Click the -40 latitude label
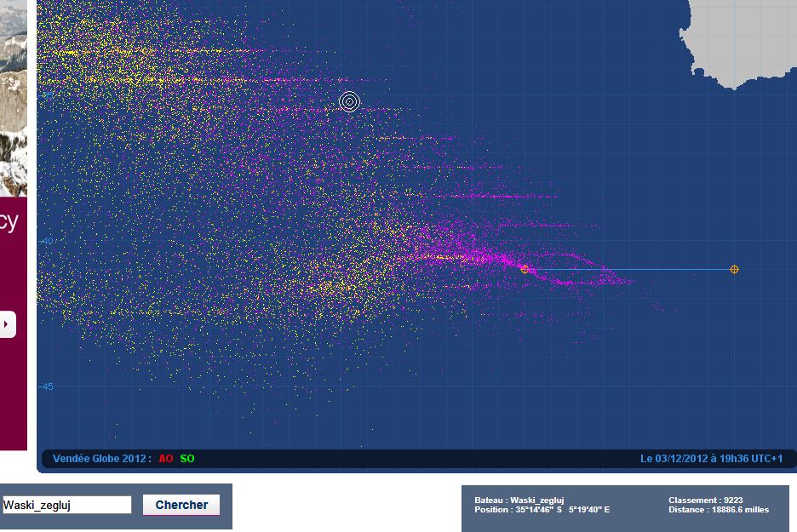The height and width of the screenshot is (532, 797). pyautogui.click(x=46, y=241)
